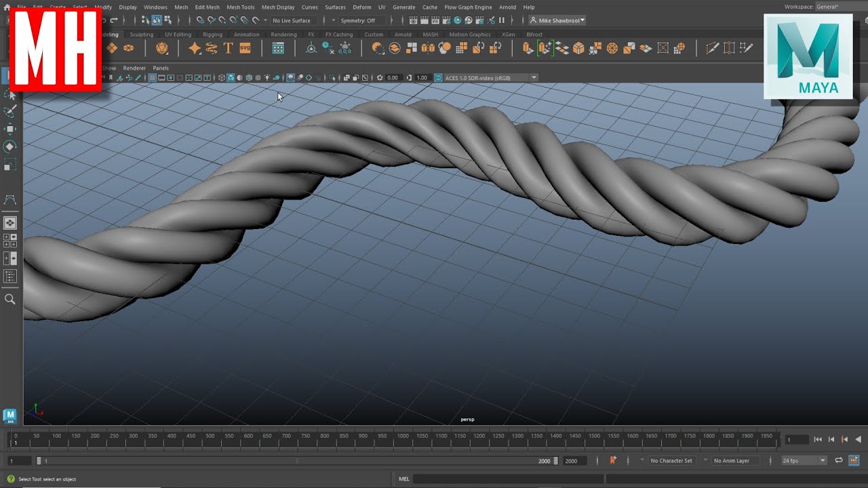Screen dimensions: 868x488
Task: Click the Bevel cube shelf icon
Action: [x=578, y=47]
